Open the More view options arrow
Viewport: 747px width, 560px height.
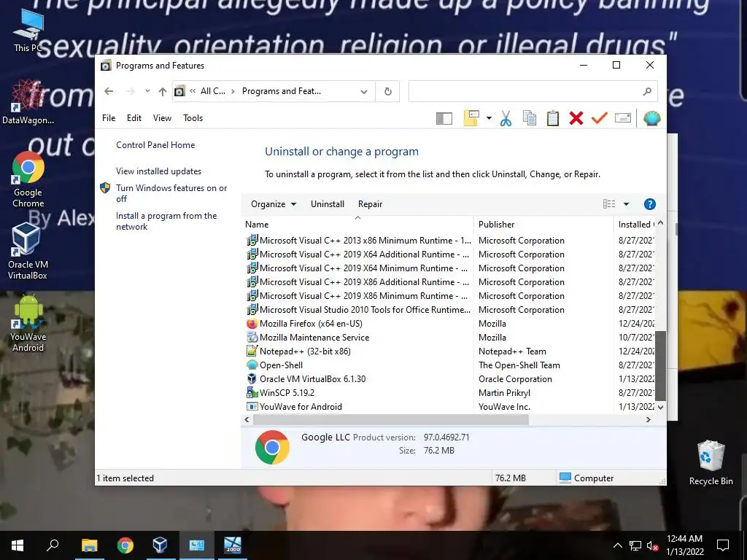click(x=626, y=204)
